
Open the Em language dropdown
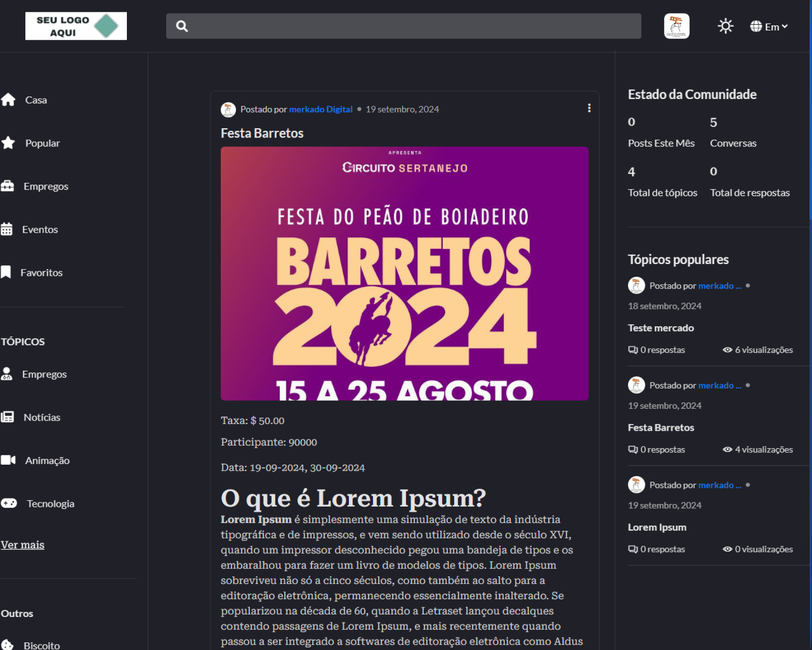(769, 27)
